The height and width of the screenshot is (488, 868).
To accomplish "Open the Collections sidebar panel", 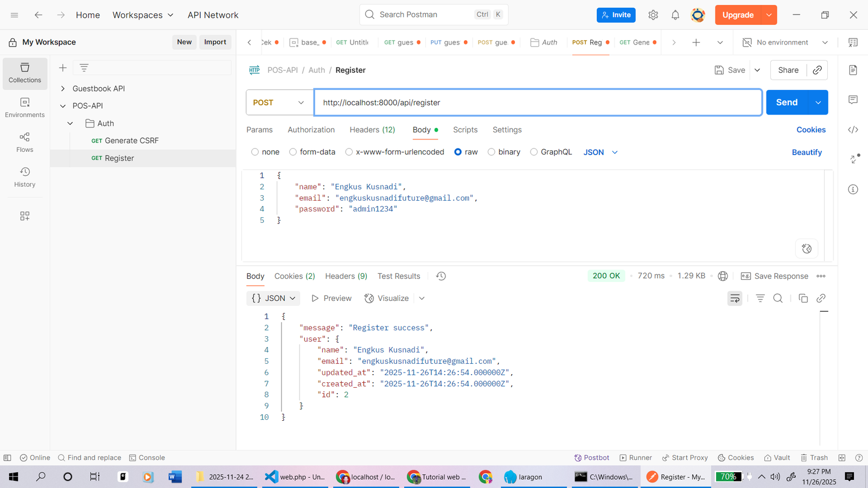I will coord(25,73).
